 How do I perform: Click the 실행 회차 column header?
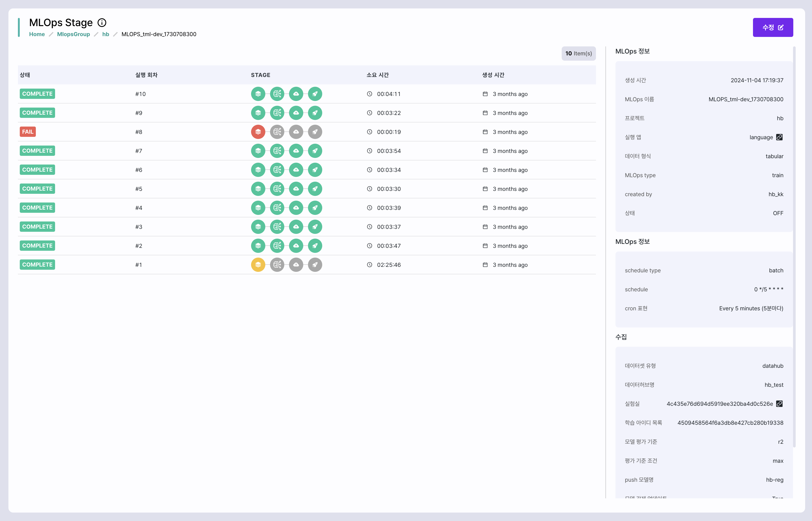pos(146,75)
